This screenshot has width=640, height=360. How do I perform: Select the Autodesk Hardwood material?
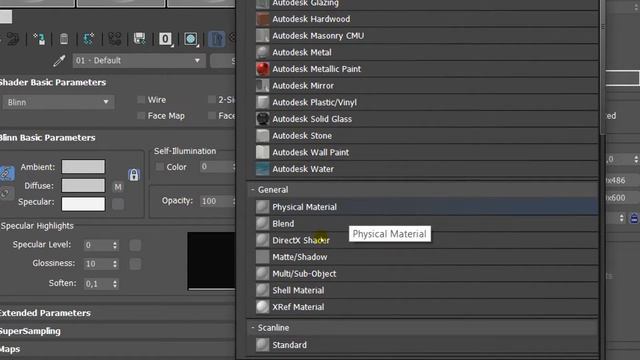(x=426, y=19)
